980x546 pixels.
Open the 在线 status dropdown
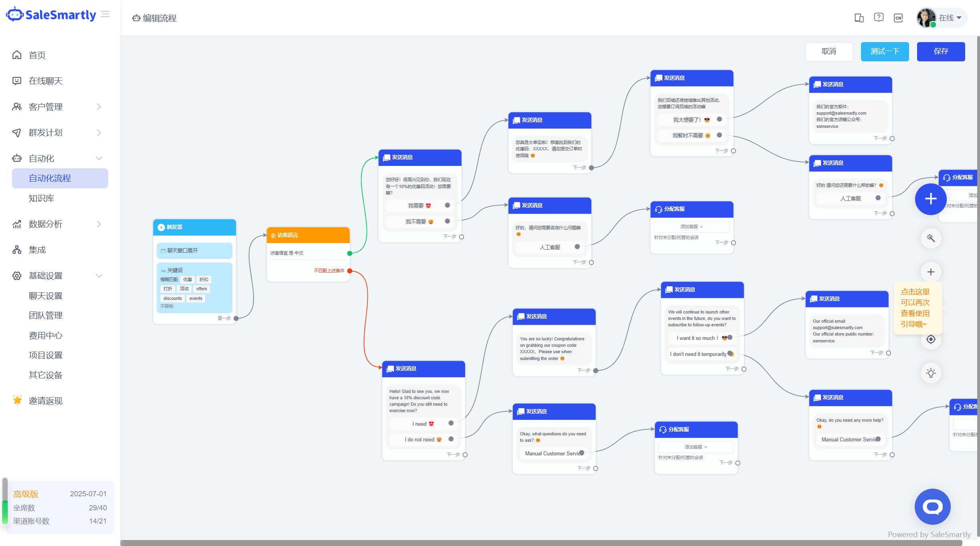click(x=950, y=18)
